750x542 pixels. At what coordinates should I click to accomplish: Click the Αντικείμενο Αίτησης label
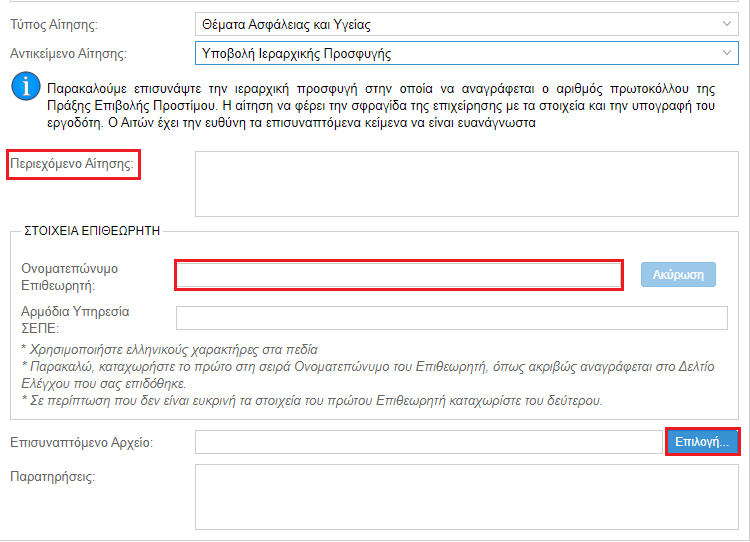point(68,54)
